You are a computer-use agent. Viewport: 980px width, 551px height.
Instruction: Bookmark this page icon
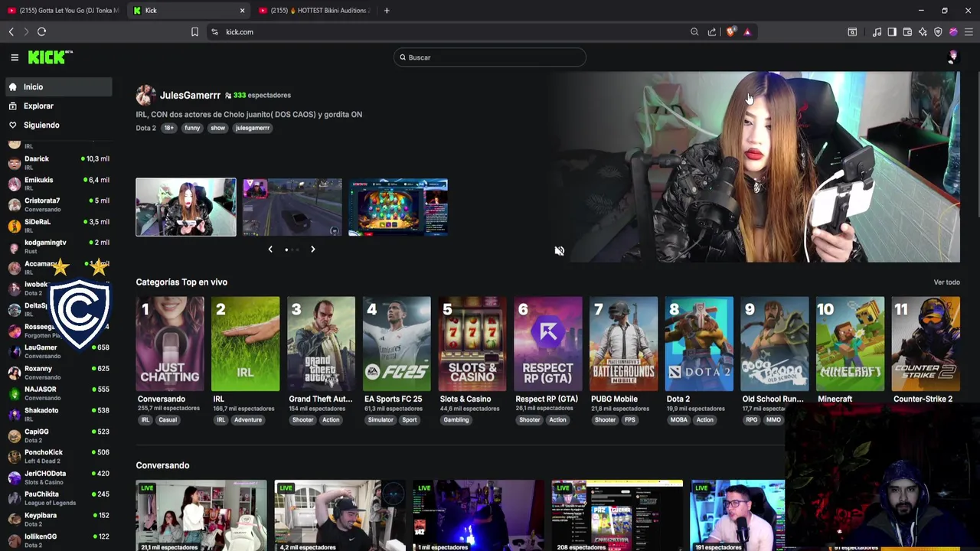coord(194,32)
